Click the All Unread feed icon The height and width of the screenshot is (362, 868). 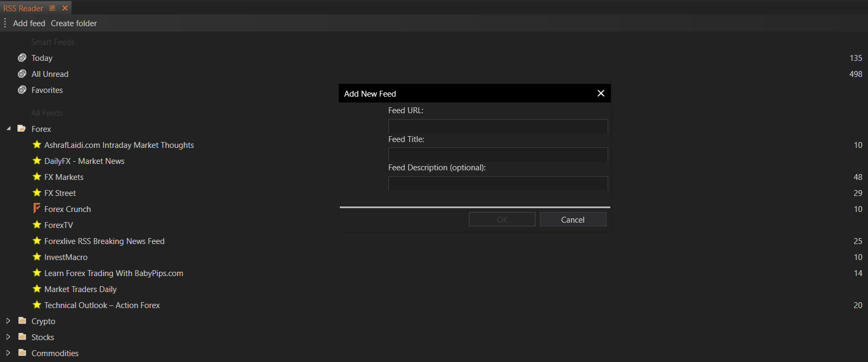point(22,74)
